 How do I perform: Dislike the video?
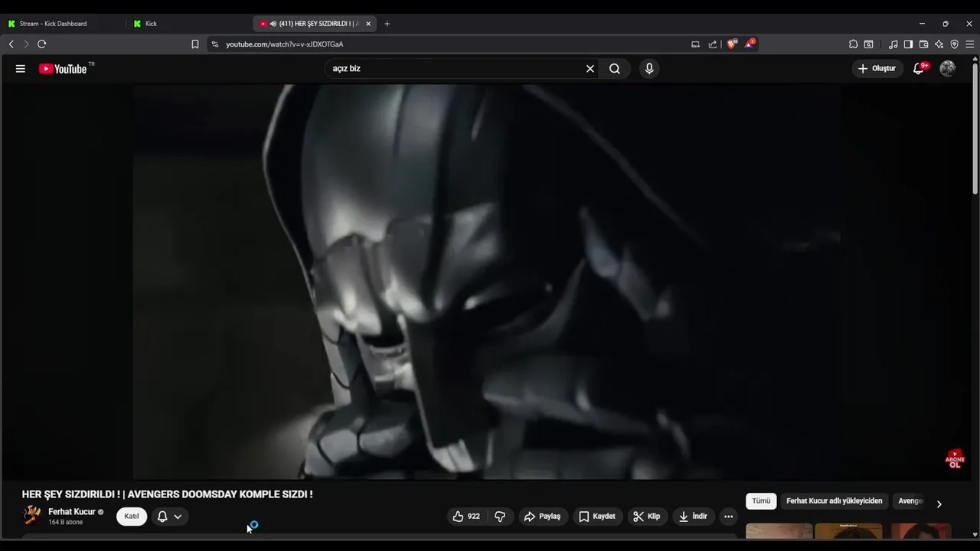coord(500,517)
